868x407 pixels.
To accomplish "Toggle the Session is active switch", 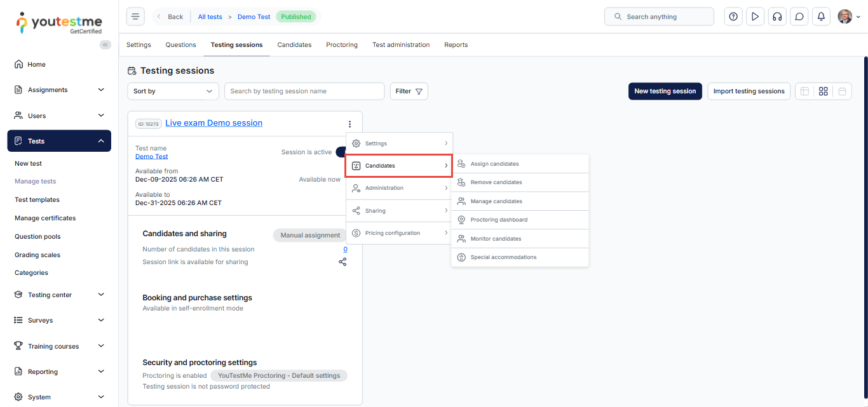I will tap(341, 152).
